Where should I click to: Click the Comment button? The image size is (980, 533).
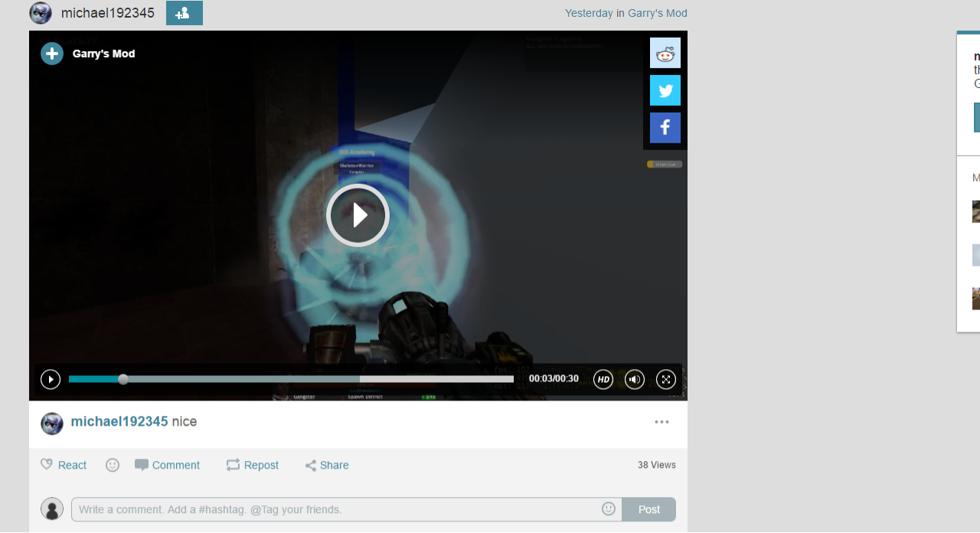tap(167, 465)
